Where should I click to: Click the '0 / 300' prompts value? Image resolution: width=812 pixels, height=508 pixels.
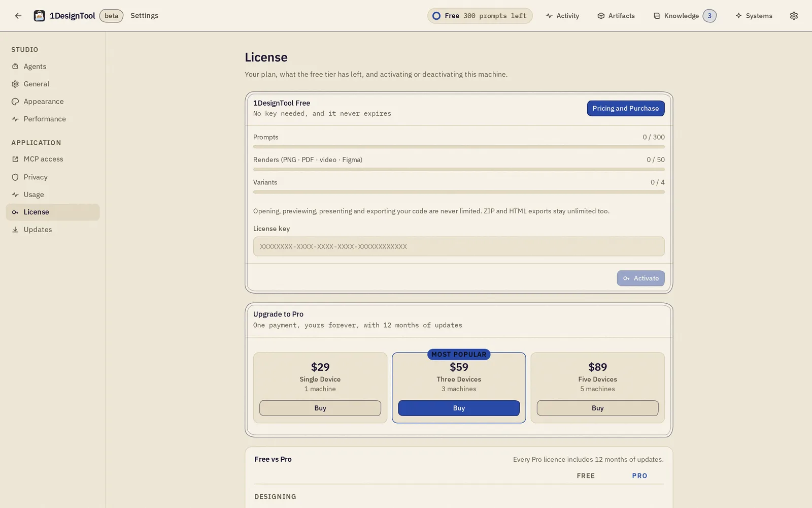coord(654,137)
